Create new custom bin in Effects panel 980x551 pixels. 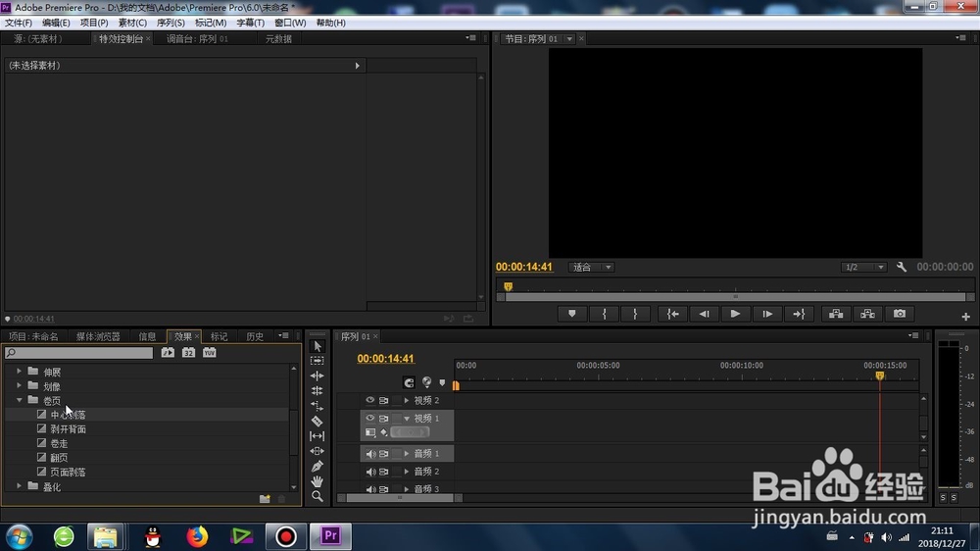(x=265, y=498)
